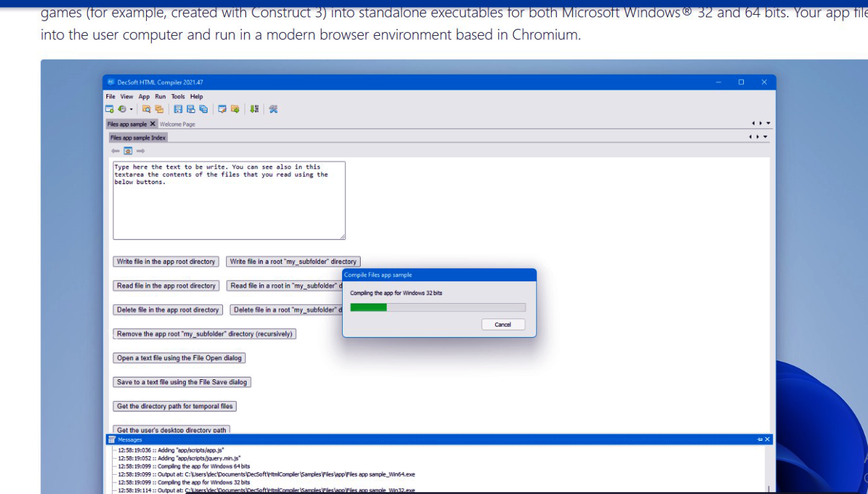Minimize the DecSoft HTML Compiler window
Viewport: 868px width, 494px height.
(719, 82)
